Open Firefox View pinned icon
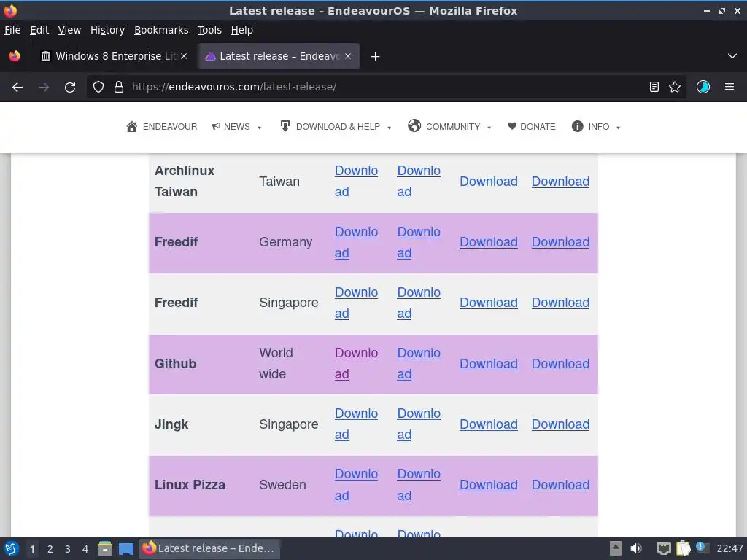747x560 pixels. [15, 56]
